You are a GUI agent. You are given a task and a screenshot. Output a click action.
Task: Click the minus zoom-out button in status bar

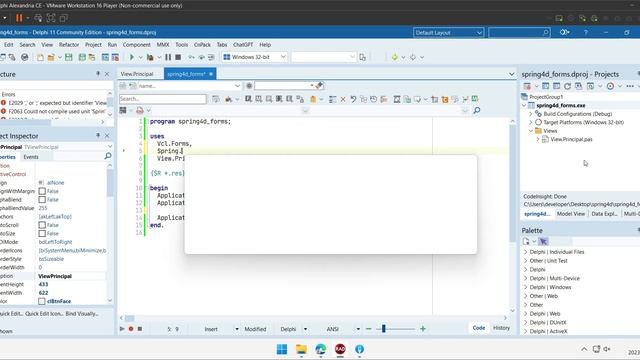369,329
